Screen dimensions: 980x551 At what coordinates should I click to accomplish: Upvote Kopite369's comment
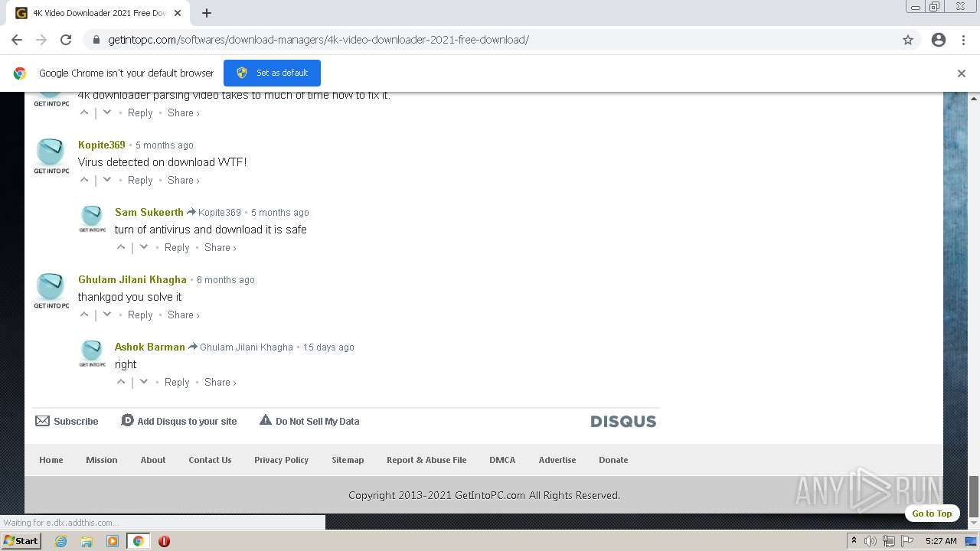click(84, 180)
